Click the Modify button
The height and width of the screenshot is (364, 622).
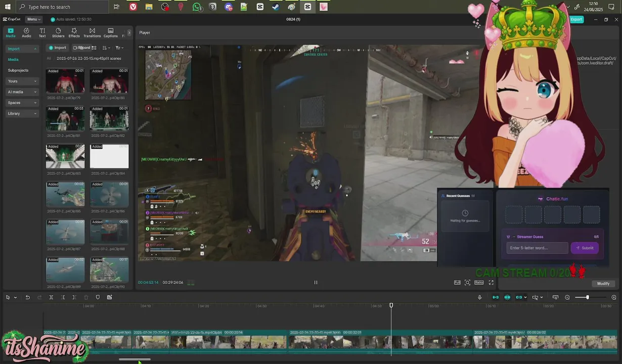tap(603, 284)
